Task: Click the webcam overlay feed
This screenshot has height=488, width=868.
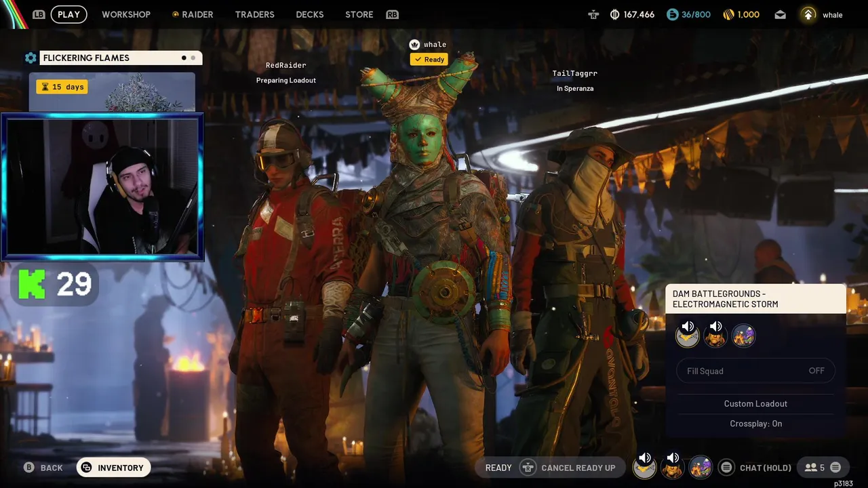Action: point(102,187)
